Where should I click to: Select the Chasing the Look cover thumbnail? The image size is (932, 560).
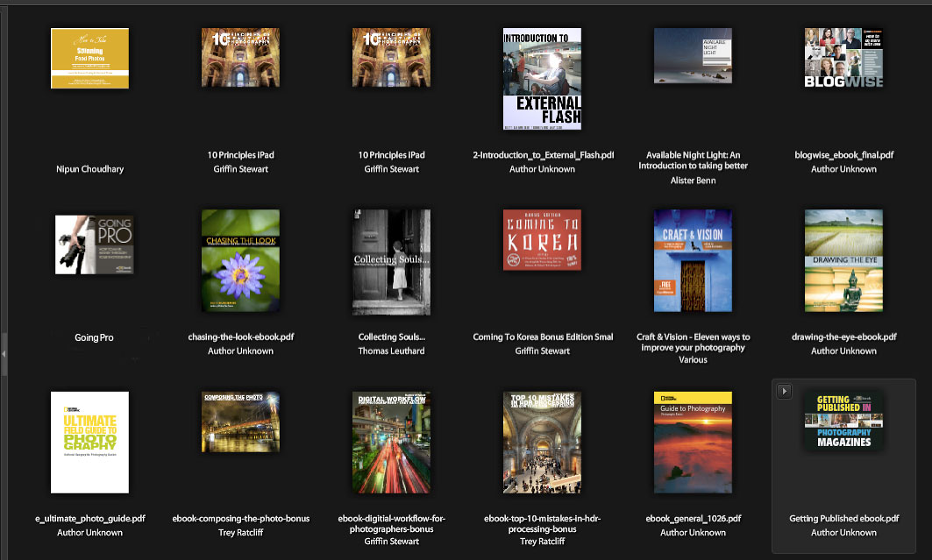(240, 262)
